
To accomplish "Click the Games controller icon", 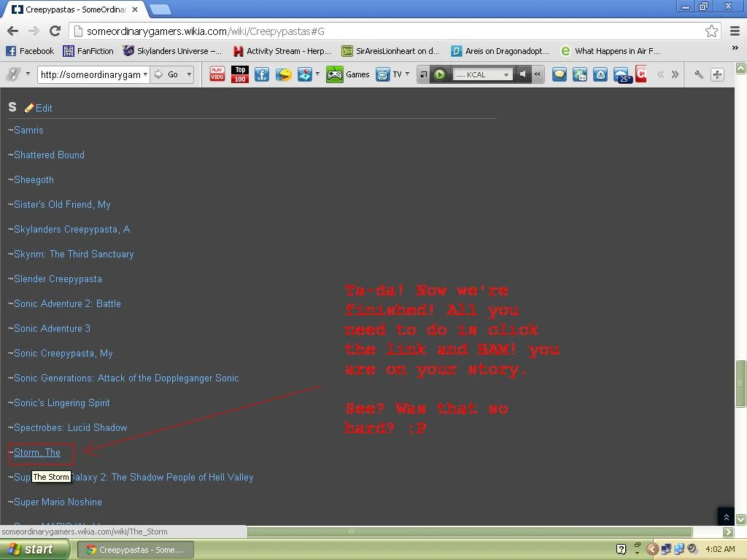I will click(334, 74).
